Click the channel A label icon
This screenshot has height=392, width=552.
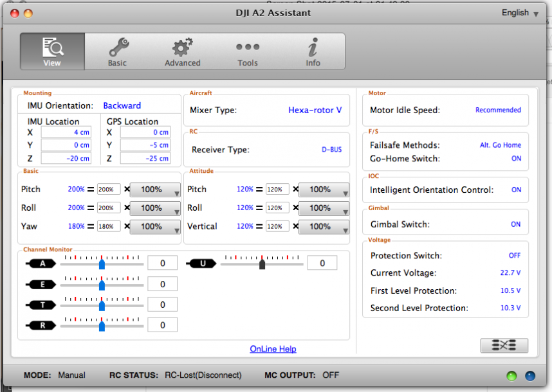point(41,263)
